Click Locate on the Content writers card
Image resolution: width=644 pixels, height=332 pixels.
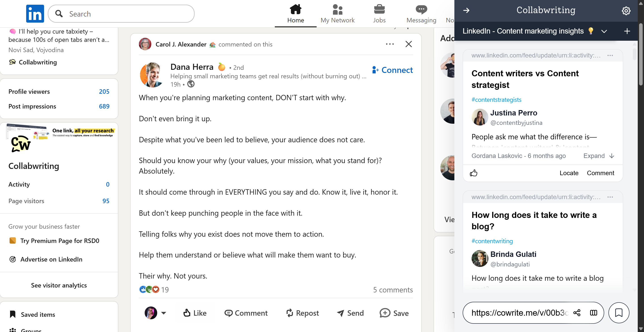pos(569,173)
